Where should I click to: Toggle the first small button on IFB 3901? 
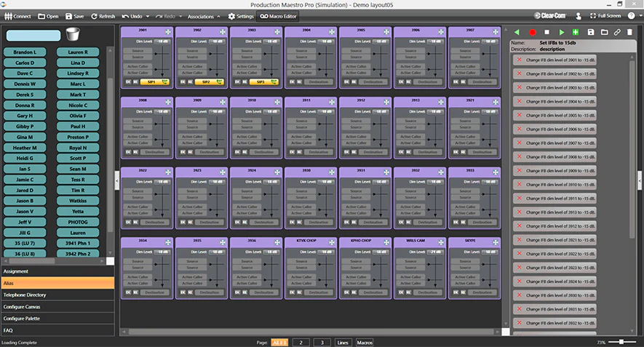pos(128,82)
